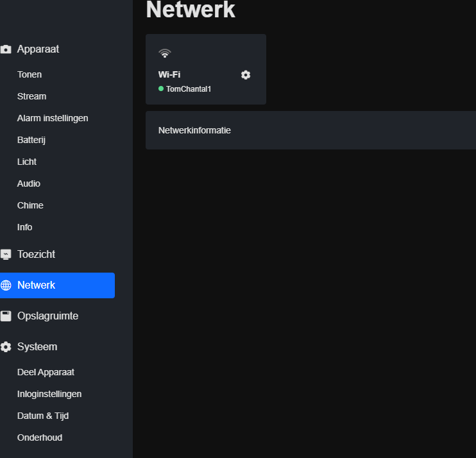
Task: Click the green connection status dot
Action: pos(161,89)
